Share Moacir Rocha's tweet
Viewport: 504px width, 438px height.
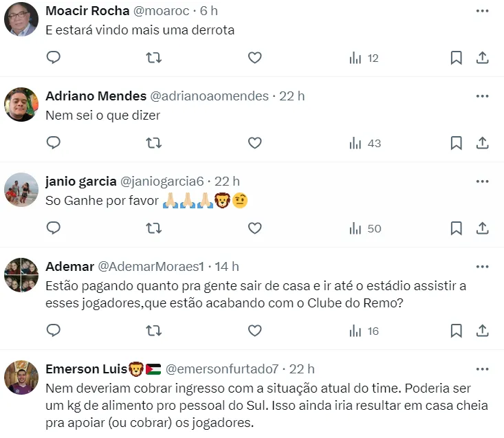483,58
